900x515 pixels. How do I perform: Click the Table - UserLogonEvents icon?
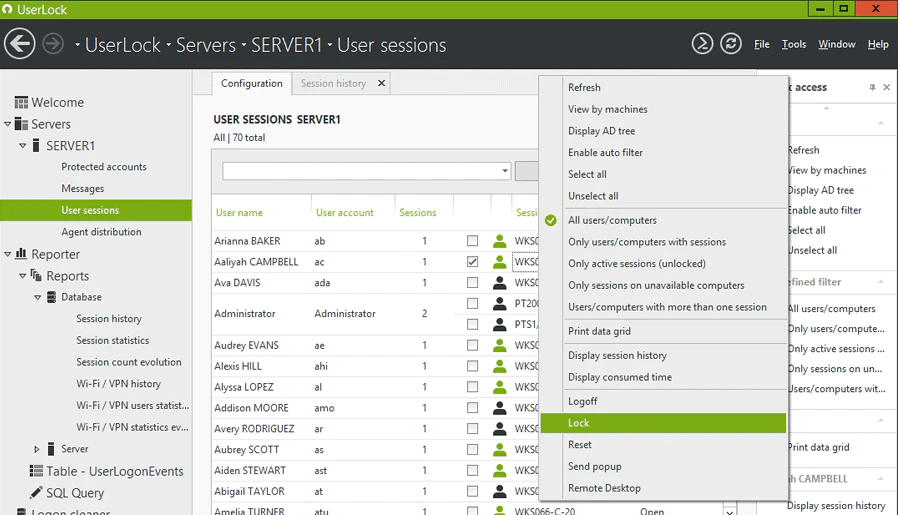pyautogui.click(x=36, y=471)
